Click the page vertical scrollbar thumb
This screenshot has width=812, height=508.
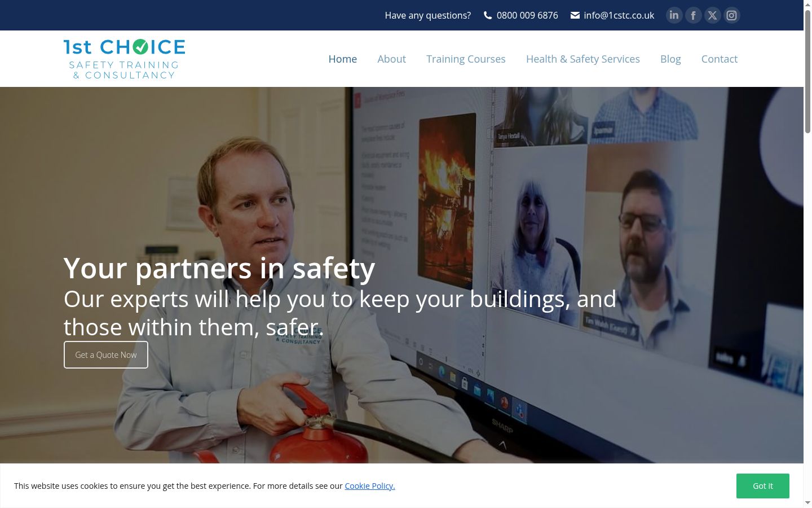(x=807, y=71)
